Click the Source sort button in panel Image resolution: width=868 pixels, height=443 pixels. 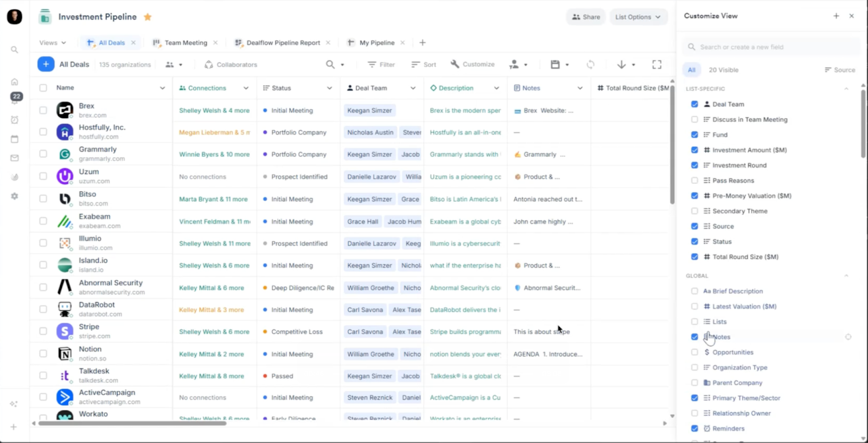coord(840,70)
